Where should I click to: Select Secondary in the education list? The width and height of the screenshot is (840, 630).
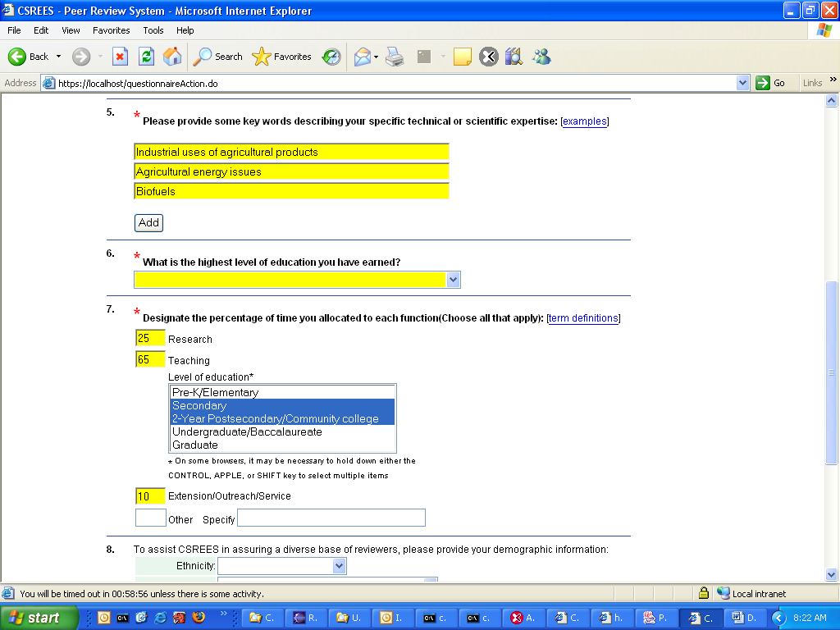[282, 405]
